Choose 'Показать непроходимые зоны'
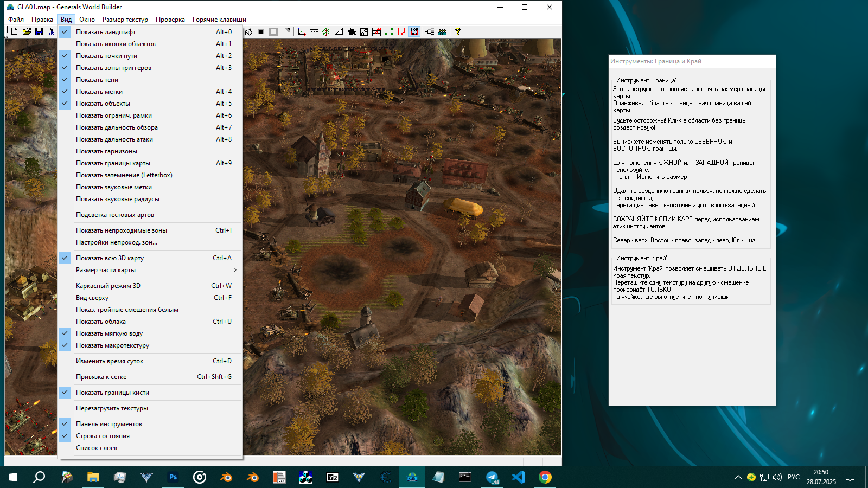868x488 pixels. tap(150, 230)
